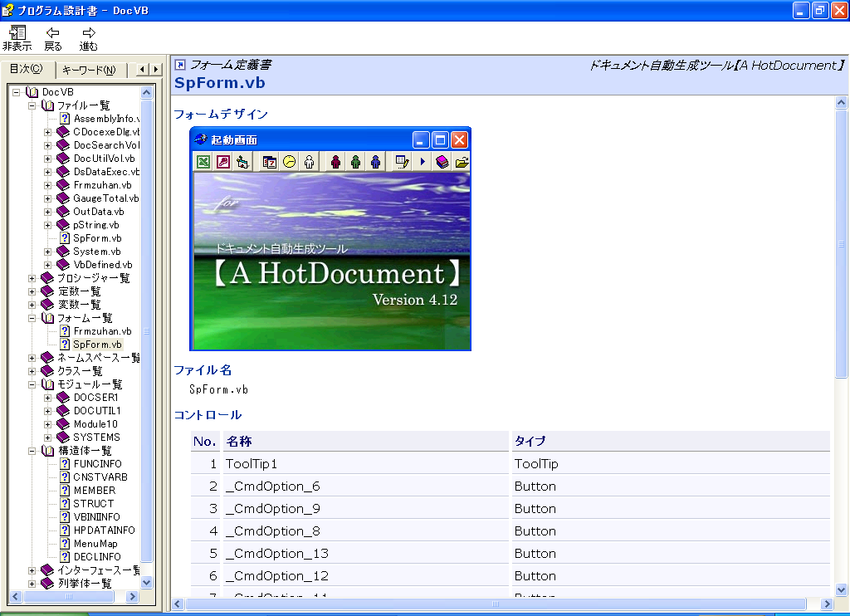
Task: Click the SpForm.vb page title
Action: tap(219, 83)
